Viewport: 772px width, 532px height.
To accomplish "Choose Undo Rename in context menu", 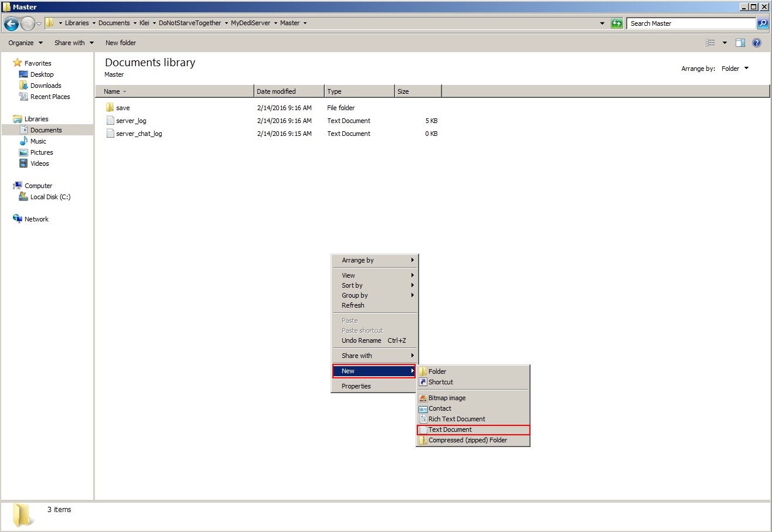I will coord(375,340).
